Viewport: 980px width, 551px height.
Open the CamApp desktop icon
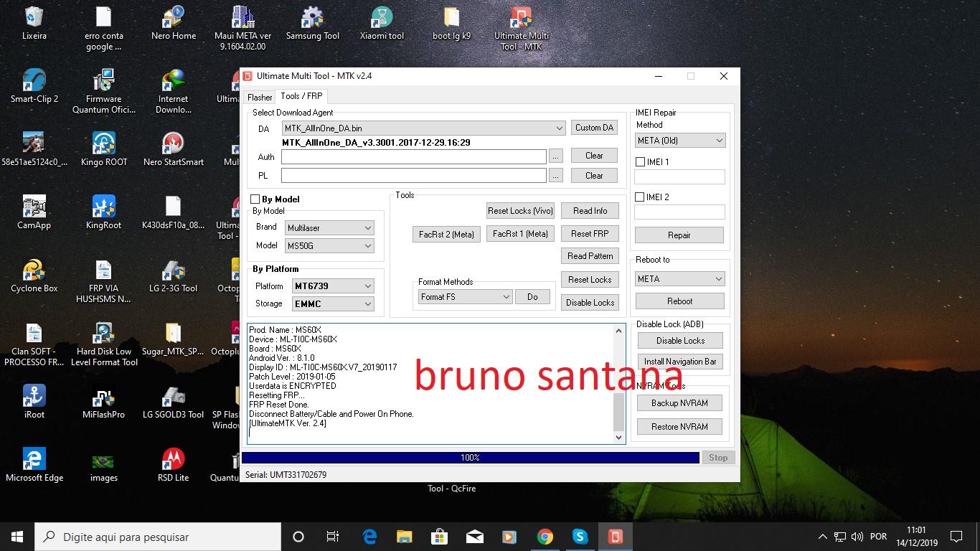(34, 213)
